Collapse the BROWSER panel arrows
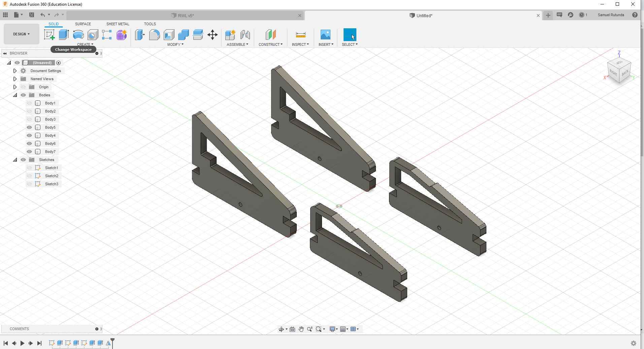Image resolution: width=644 pixels, height=349 pixels. tap(5, 53)
